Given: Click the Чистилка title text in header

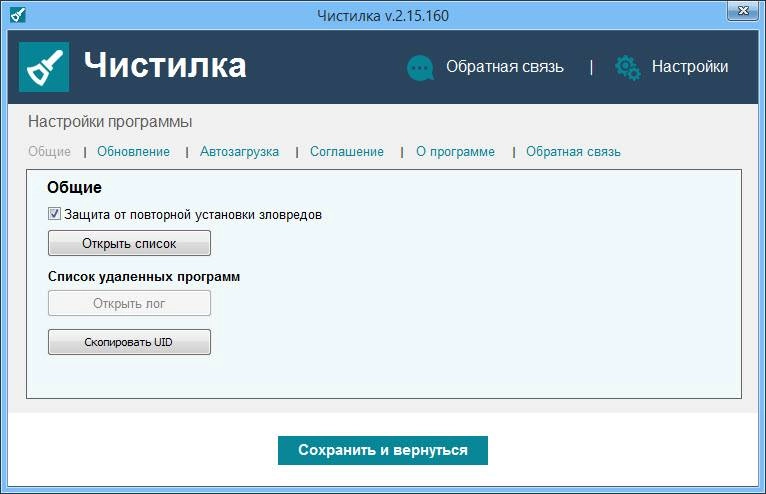Looking at the screenshot, I should (x=165, y=65).
